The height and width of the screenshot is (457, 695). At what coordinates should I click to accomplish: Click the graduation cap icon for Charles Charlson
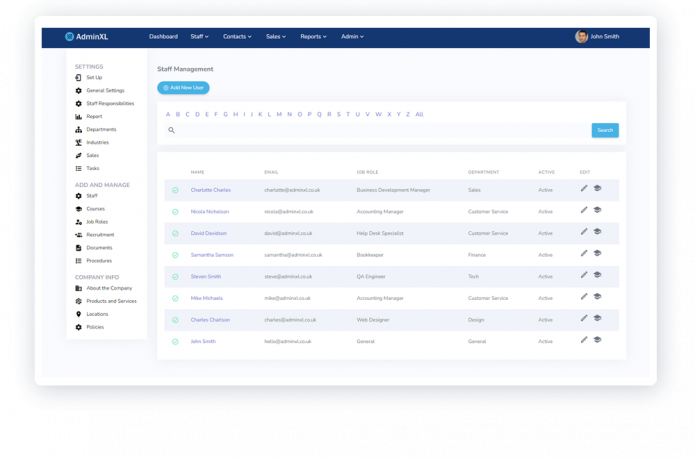[597, 318]
